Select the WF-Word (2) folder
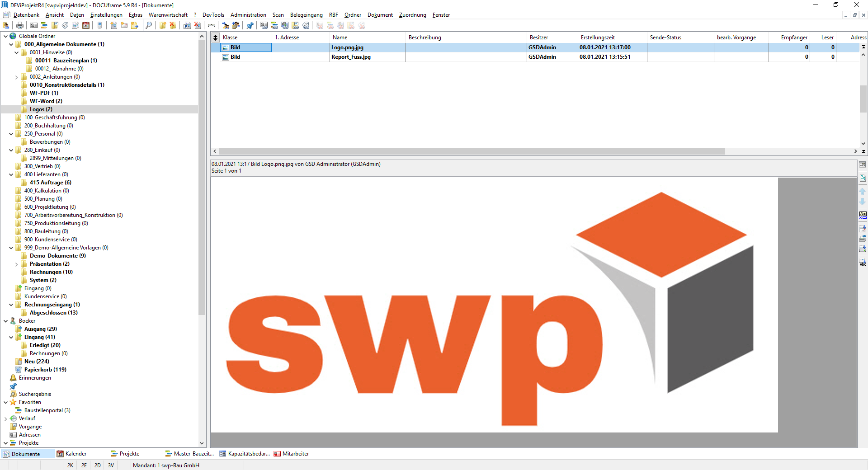The height and width of the screenshot is (470, 868). 46,101
